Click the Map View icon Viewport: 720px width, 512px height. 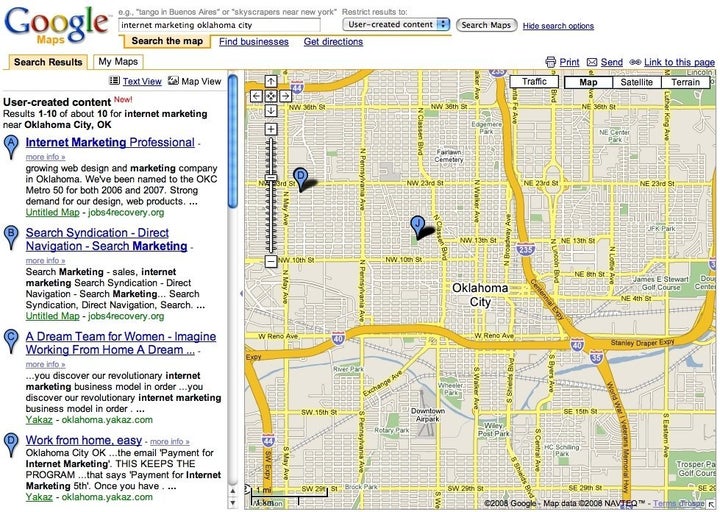[173, 81]
